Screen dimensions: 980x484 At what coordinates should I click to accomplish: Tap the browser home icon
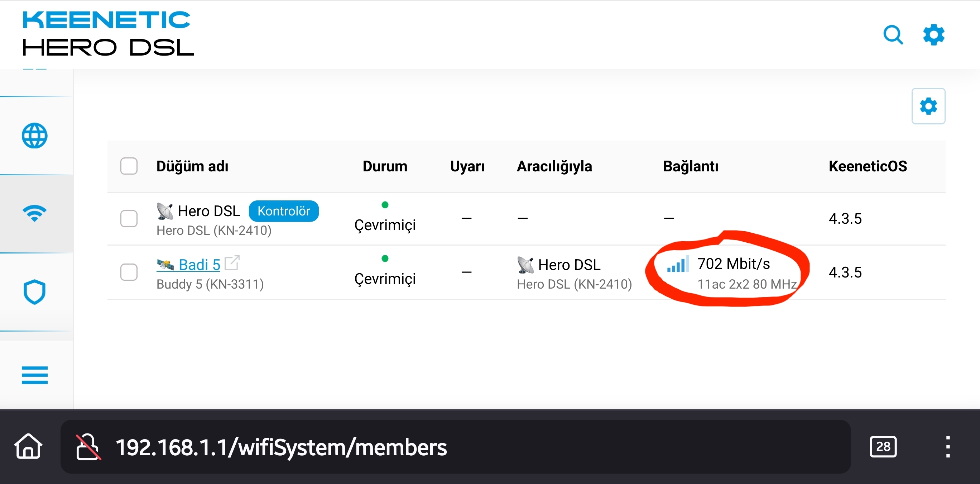pos(28,446)
